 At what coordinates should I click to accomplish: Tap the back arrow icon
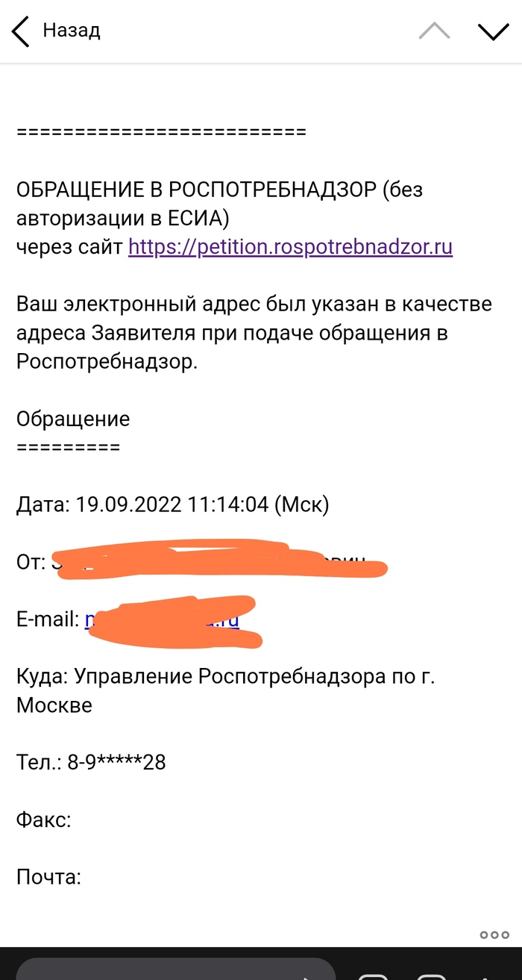(21, 31)
